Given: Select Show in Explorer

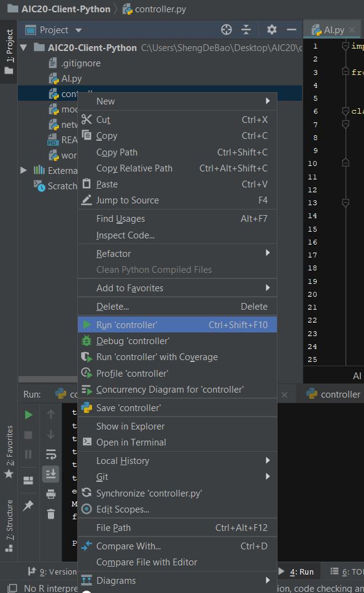Looking at the screenshot, I should coord(177,426).
